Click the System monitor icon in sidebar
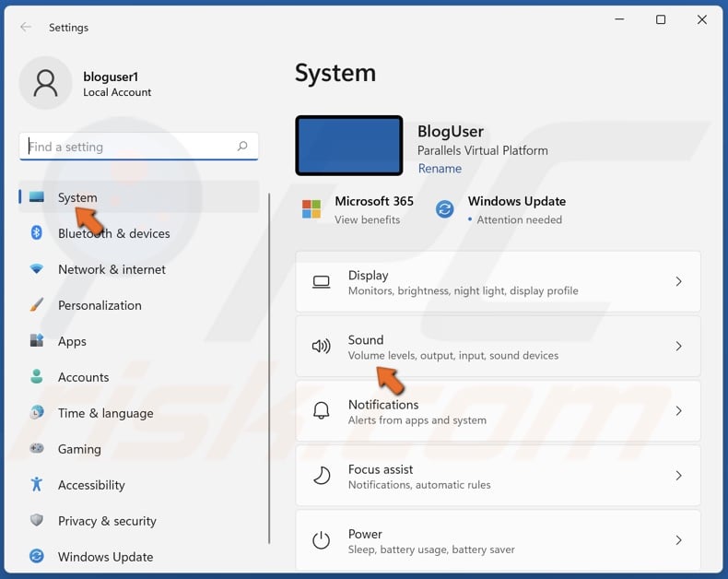Image resolution: width=728 pixels, height=579 pixels. (x=37, y=197)
